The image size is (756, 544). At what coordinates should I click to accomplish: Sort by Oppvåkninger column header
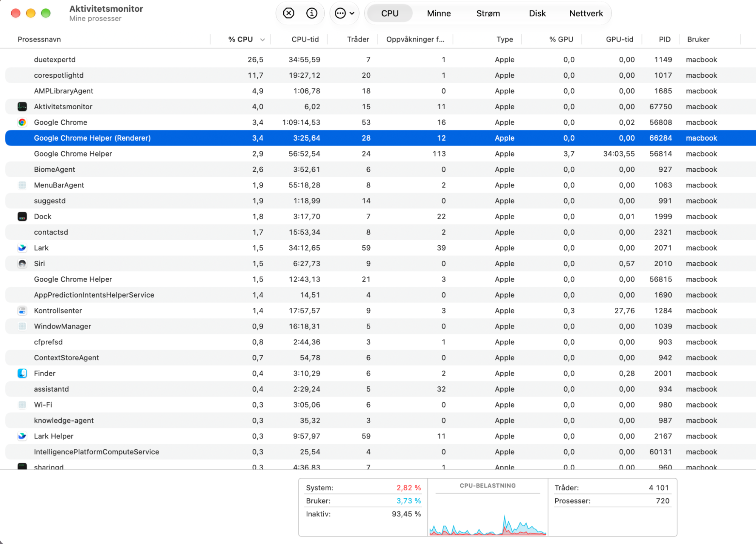pyautogui.click(x=415, y=39)
